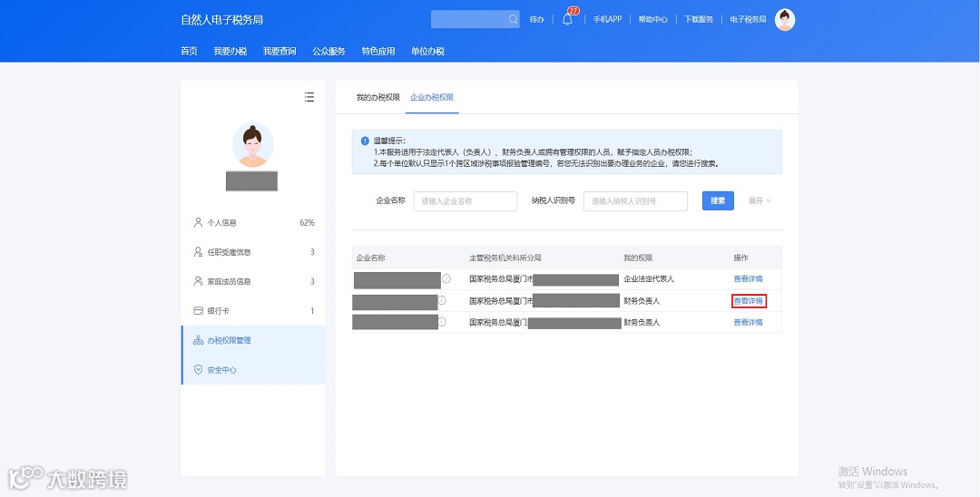Open 查看详情 for 企业法定代表人 row
980x497 pixels.
point(748,278)
